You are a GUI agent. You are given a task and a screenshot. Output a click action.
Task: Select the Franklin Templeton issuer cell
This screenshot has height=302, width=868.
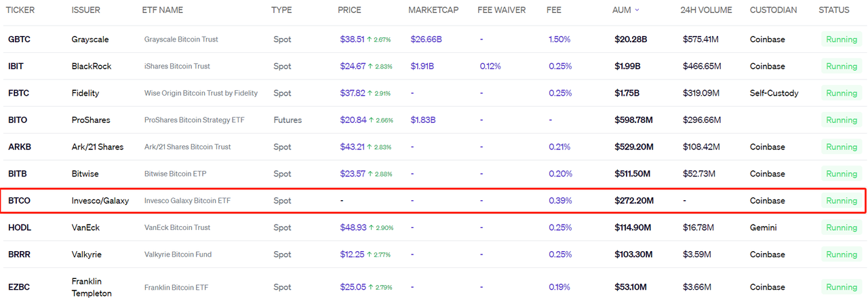92,287
